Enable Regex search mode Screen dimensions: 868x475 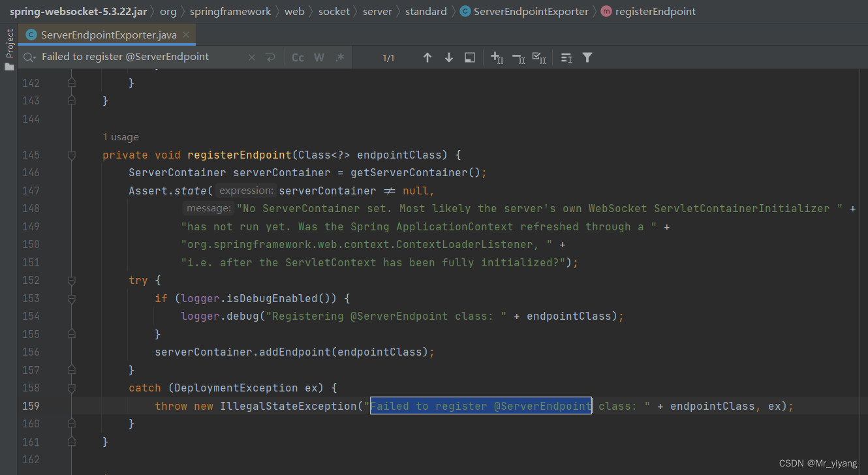click(x=339, y=57)
